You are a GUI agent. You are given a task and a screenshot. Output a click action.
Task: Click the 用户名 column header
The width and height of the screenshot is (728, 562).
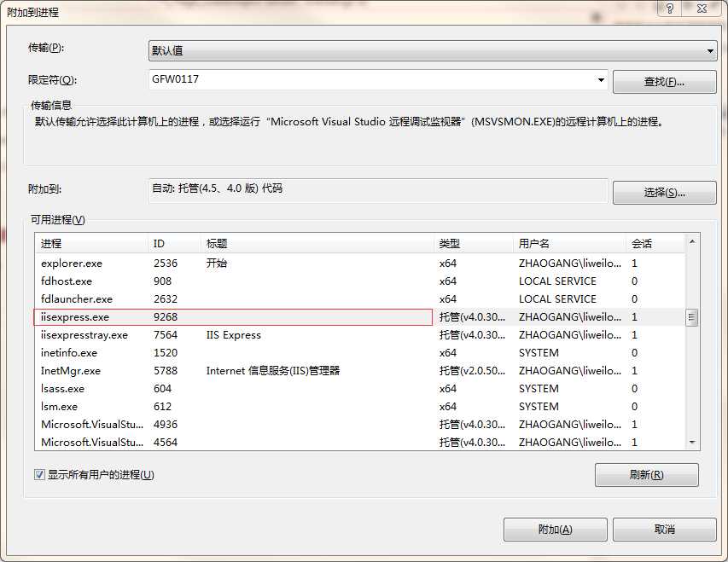(569, 244)
